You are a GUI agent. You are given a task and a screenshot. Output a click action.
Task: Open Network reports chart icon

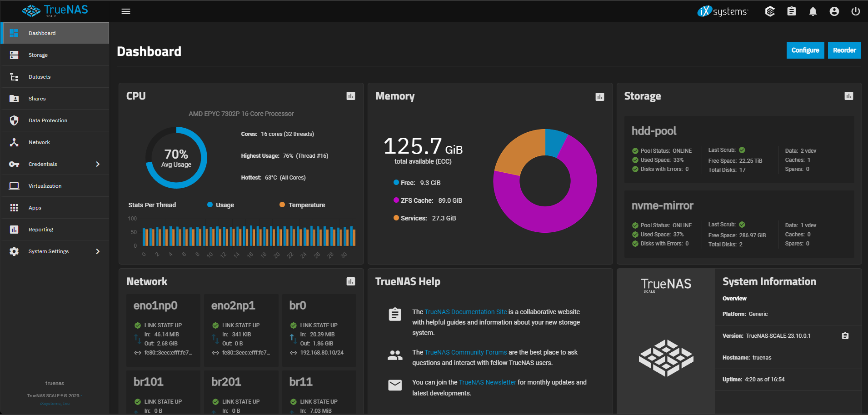[351, 281]
